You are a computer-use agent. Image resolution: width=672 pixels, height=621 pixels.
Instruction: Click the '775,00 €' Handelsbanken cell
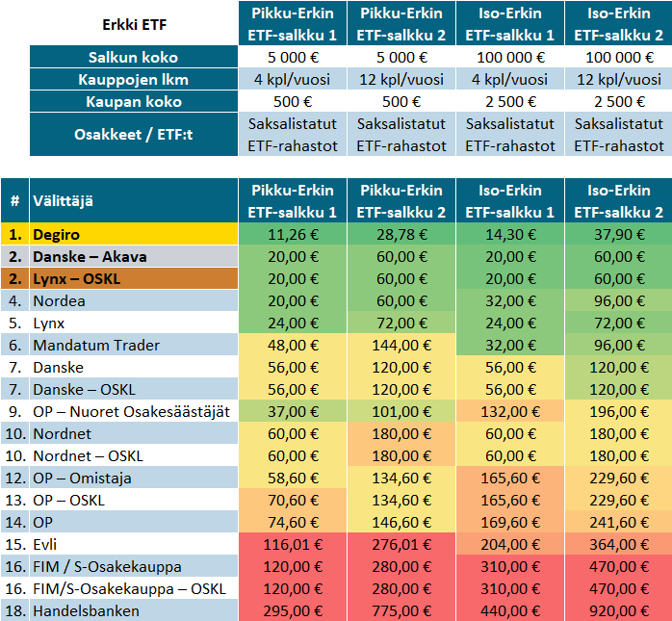pyautogui.click(x=401, y=610)
